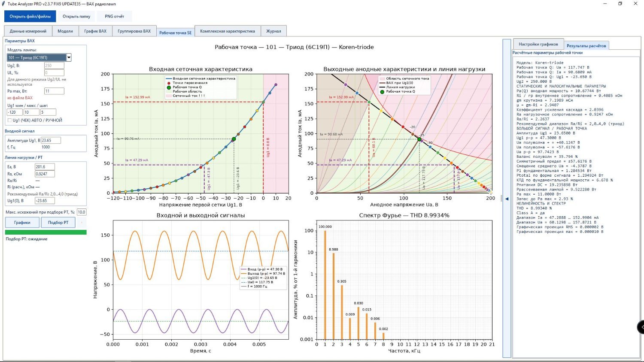Click the 'Амплитуда Ug1, В' input field
Image resolution: width=644 pixels, height=362 pixels.
[x=51, y=140]
